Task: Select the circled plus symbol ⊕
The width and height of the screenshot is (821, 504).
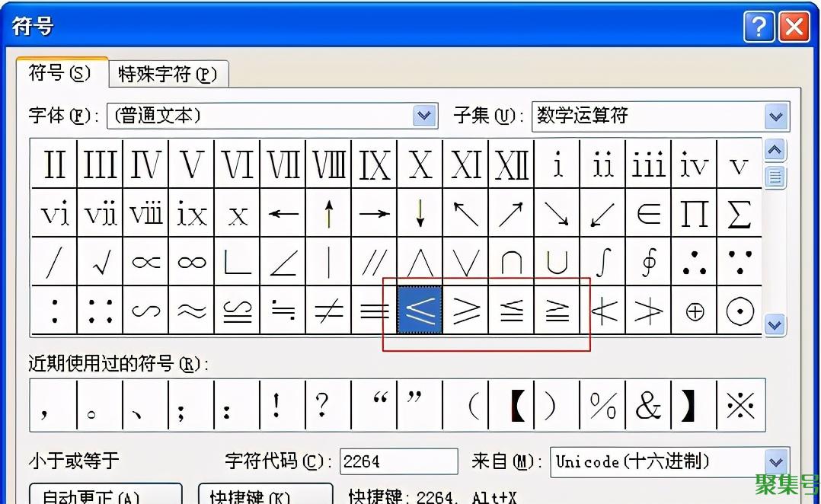Action: tap(694, 311)
